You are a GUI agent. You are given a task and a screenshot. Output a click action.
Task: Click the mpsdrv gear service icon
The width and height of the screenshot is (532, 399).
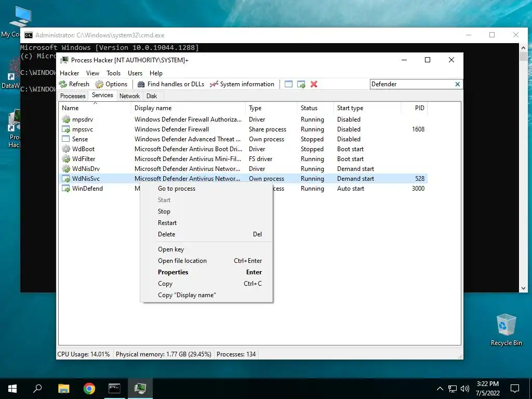point(66,119)
